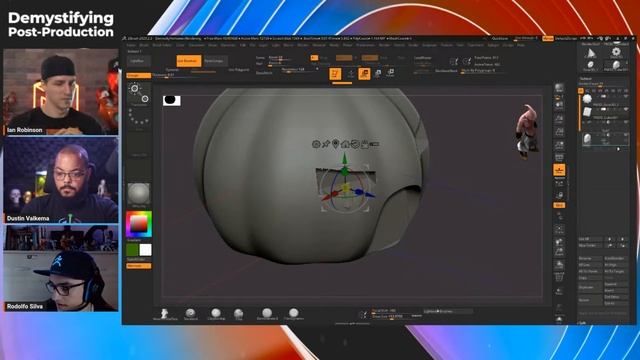This screenshot has height=360, width=640.
Task: Click the LightBox button
Action: point(138,61)
